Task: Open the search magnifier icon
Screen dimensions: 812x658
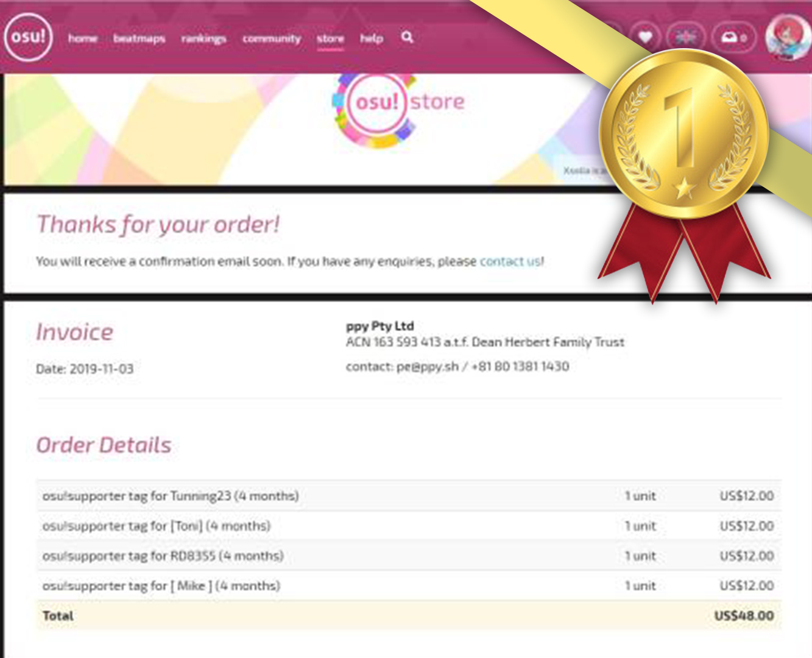Action: click(x=408, y=37)
